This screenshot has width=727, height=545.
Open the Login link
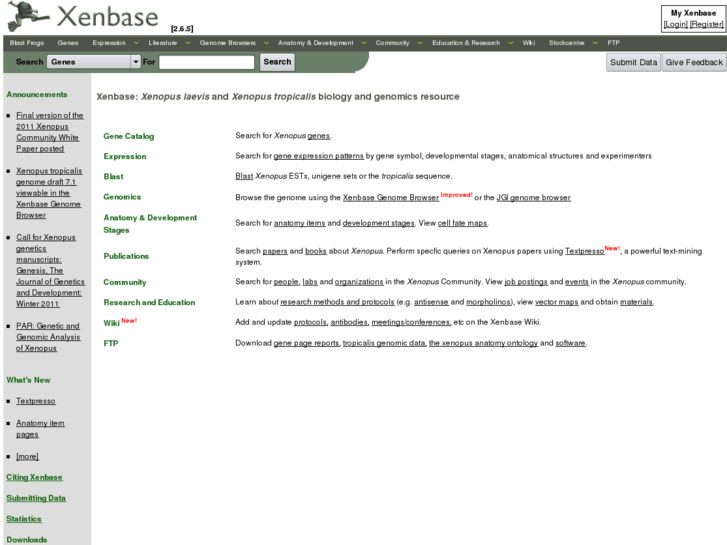(x=676, y=24)
